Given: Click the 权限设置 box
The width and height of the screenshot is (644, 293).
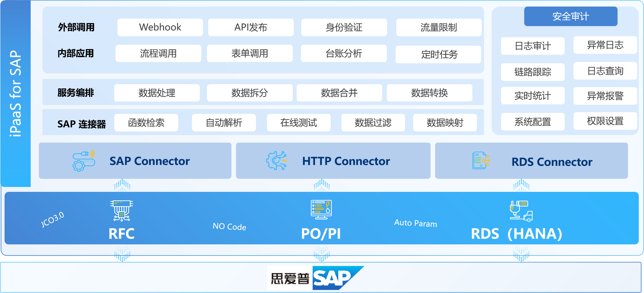Looking at the screenshot, I should (x=605, y=121).
